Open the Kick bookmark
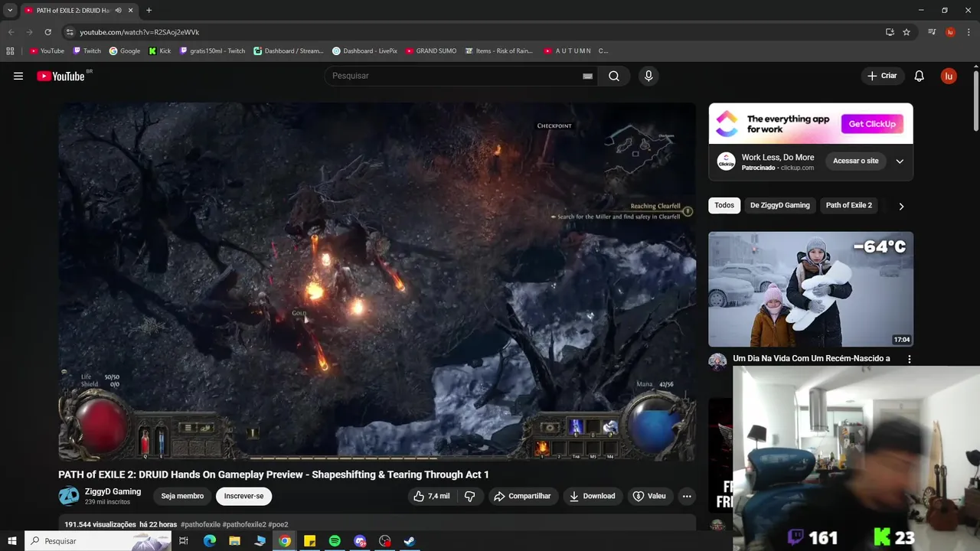 click(x=159, y=51)
